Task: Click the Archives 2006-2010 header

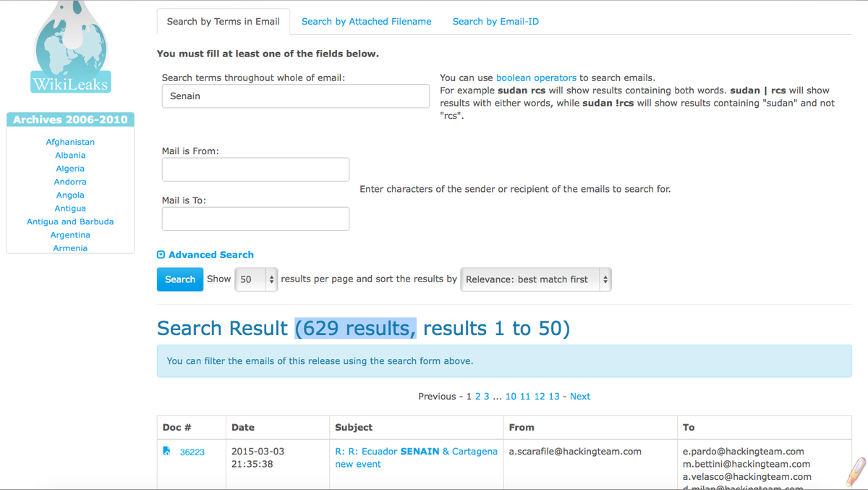Action: [x=70, y=119]
